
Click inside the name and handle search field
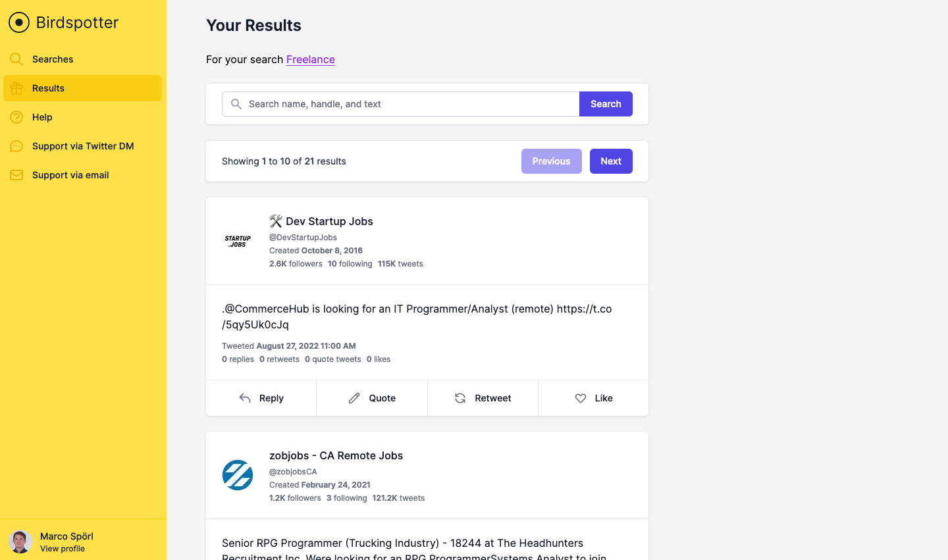[x=395, y=103]
